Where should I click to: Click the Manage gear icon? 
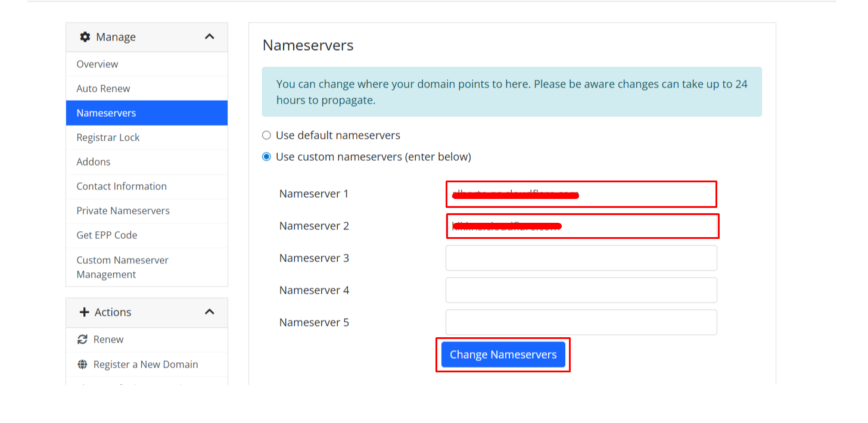point(85,37)
